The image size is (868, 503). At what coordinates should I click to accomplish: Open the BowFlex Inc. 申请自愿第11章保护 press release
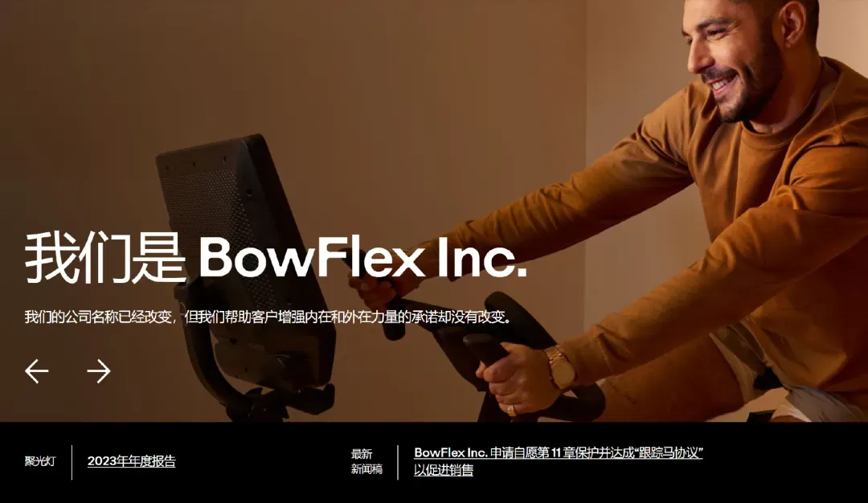coord(558,452)
